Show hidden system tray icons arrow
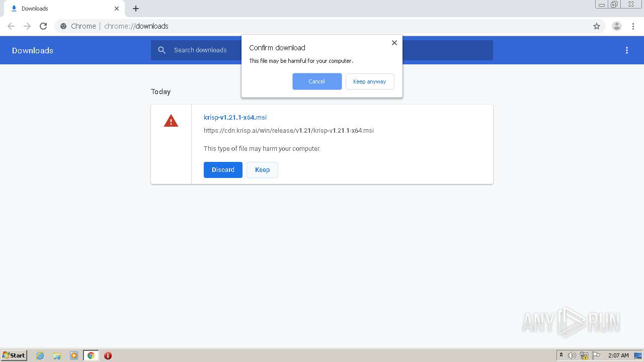The image size is (644, 362). (x=561, y=355)
